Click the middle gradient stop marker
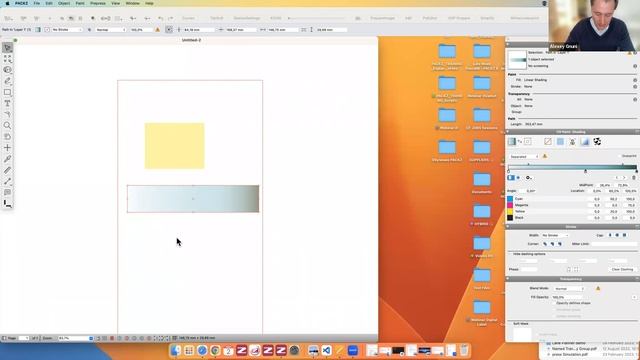Viewport: 640px width, 360px height. [x=585, y=171]
